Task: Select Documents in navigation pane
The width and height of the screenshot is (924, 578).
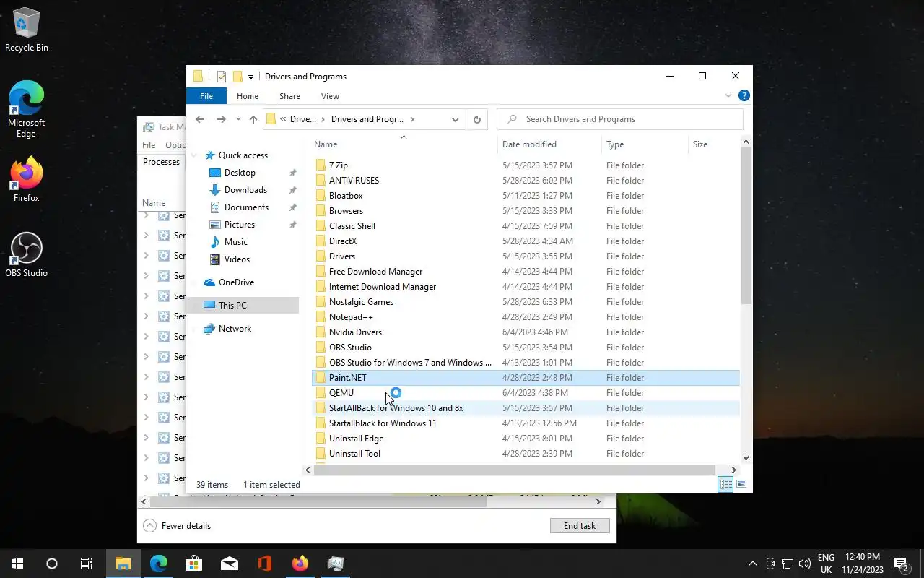Action: click(x=246, y=207)
